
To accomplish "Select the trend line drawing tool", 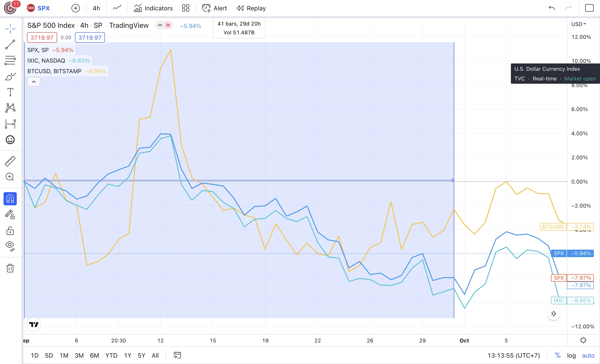I will coord(10,45).
